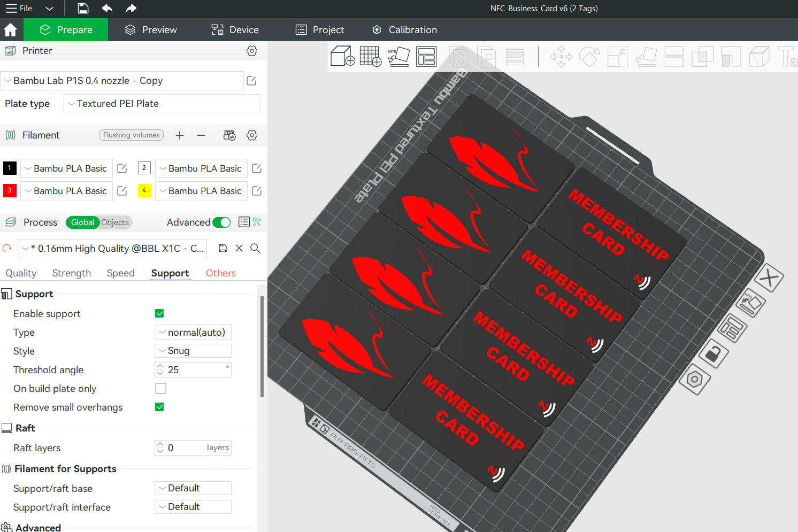This screenshot has height=532, width=798.
Task: Switch to the Project tab
Action: [320, 30]
